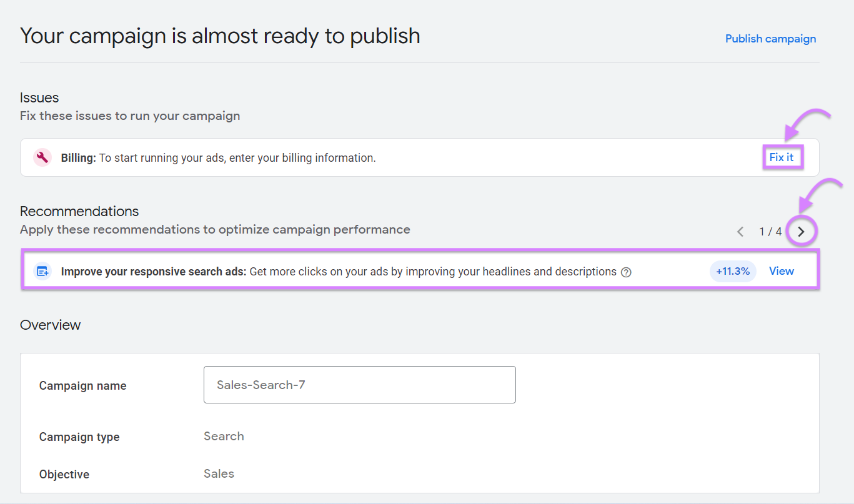
Task: Click the pink billing wrench icon
Action: pos(42,157)
